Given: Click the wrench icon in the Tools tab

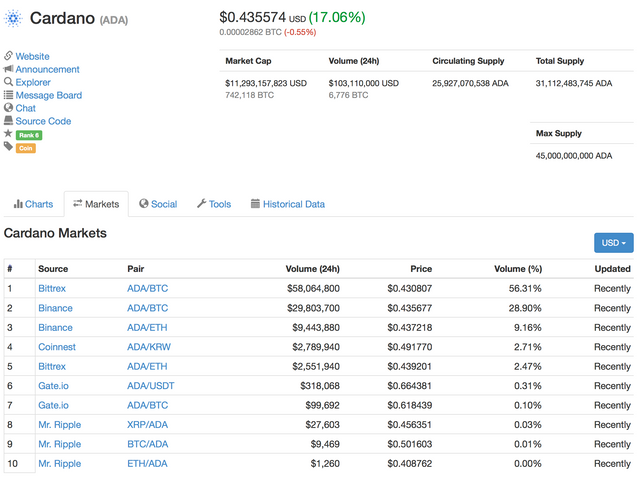Looking at the screenshot, I should 202,203.
